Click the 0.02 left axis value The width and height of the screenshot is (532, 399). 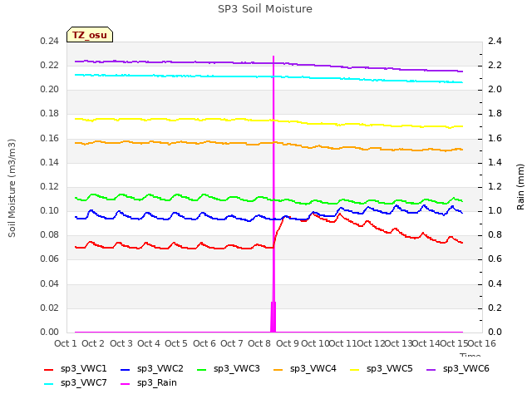pos(49,308)
